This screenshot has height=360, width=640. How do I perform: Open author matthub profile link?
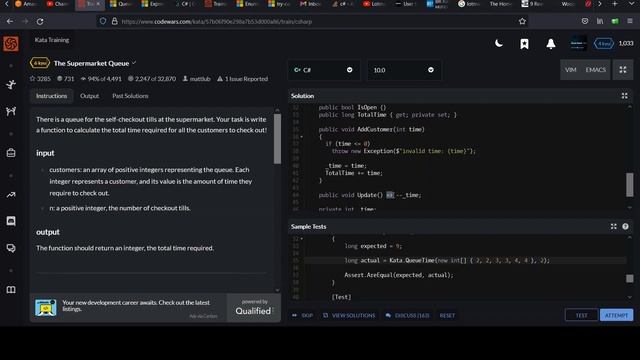(x=196, y=79)
